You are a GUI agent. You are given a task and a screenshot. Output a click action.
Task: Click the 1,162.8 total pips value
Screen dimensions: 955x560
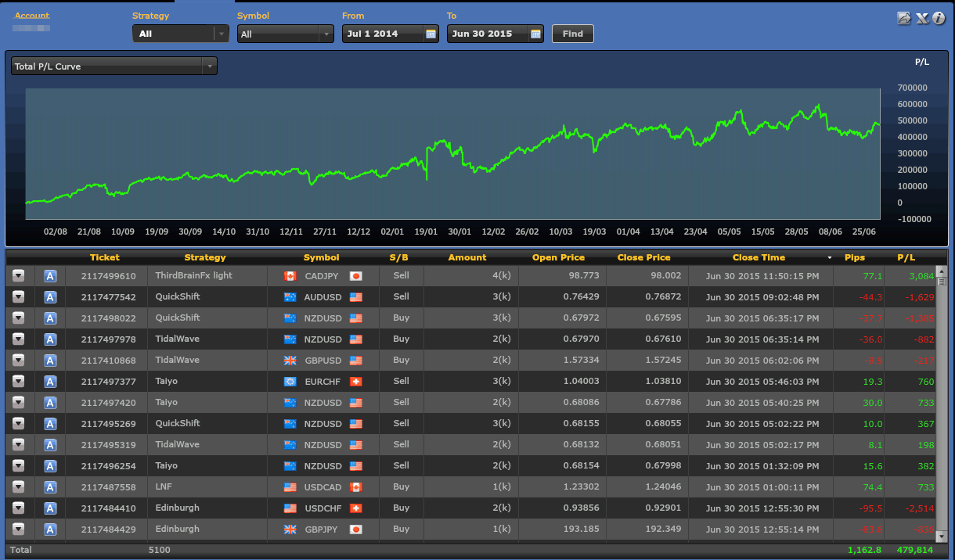864,550
